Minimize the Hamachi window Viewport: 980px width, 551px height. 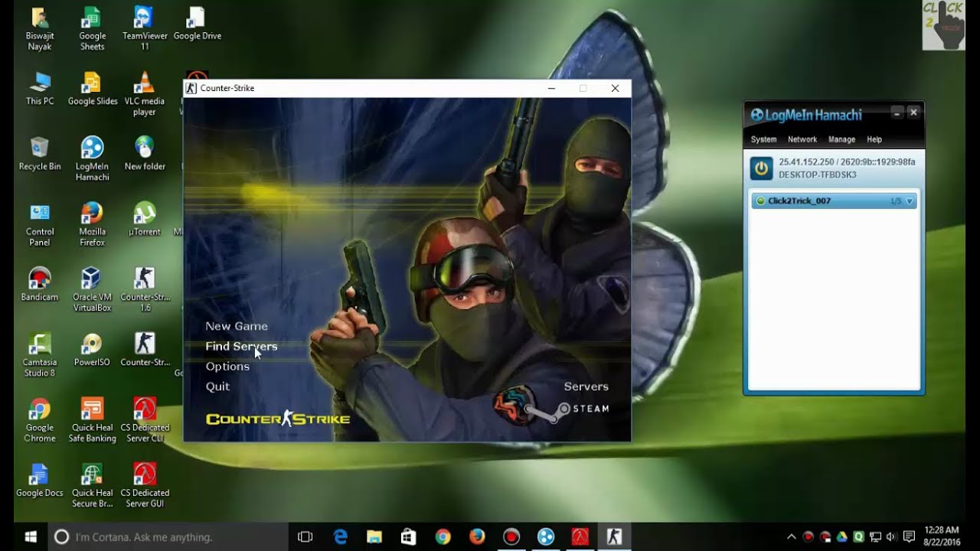(x=897, y=113)
